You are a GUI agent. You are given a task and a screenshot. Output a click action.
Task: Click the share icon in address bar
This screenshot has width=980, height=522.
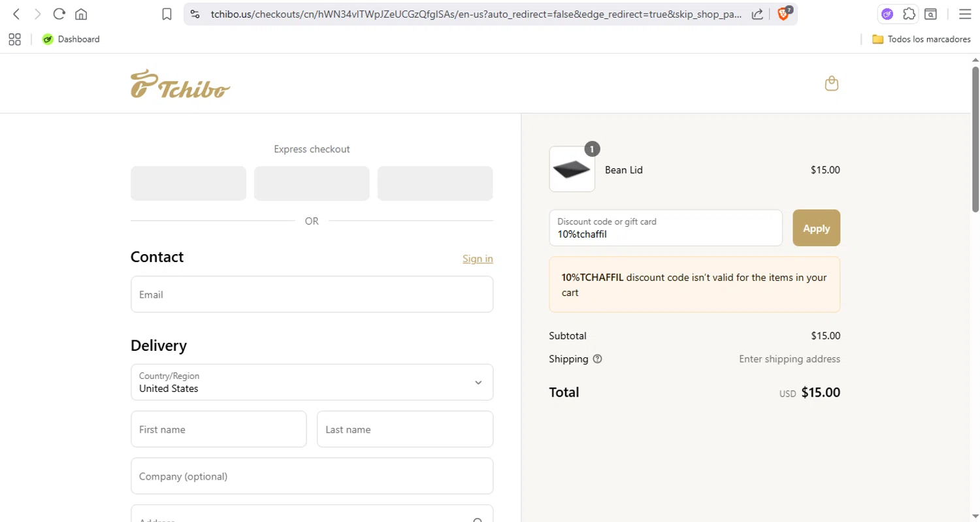pos(758,14)
